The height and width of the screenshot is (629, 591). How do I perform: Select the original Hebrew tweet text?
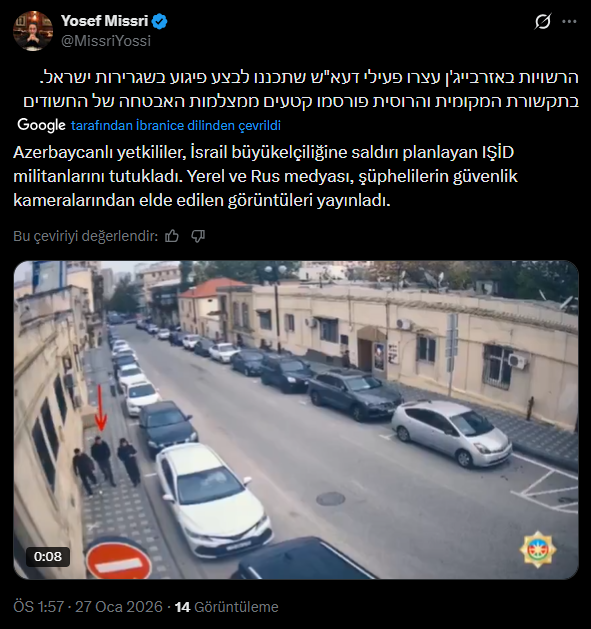301,89
